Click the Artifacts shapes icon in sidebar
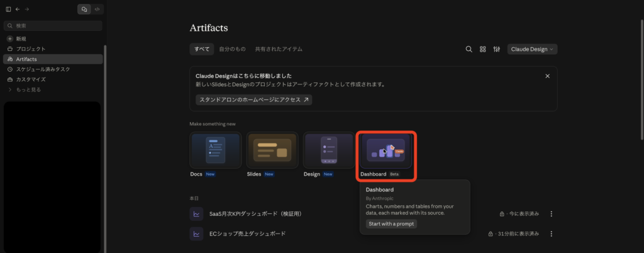 coord(10,59)
